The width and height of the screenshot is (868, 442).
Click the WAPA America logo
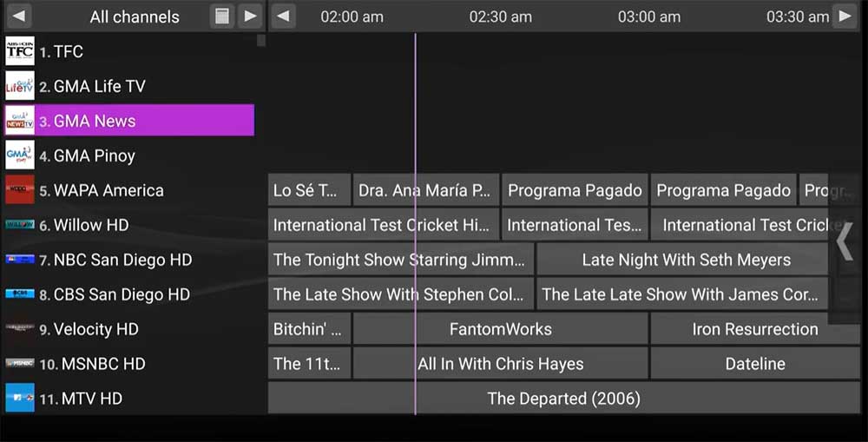tap(20, 190)
